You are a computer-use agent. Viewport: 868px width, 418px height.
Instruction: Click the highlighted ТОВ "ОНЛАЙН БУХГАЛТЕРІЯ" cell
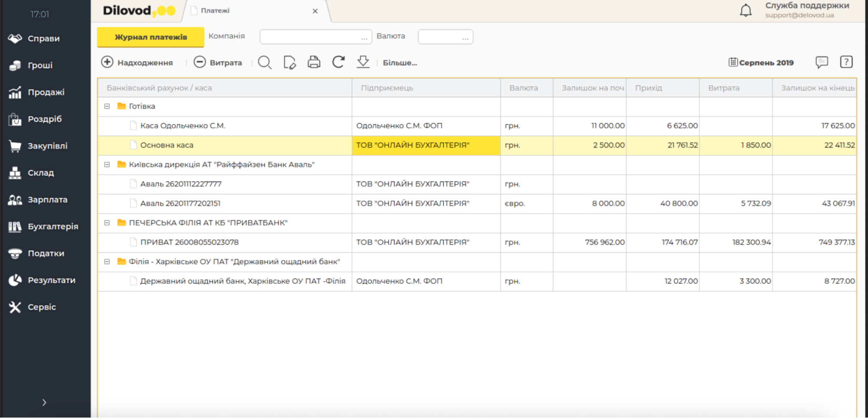426,146
